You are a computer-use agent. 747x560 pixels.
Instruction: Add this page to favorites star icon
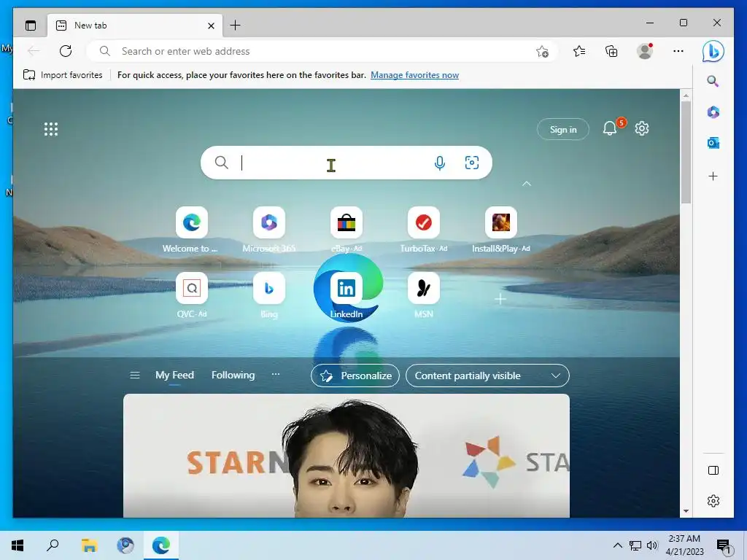click(542, 52)
